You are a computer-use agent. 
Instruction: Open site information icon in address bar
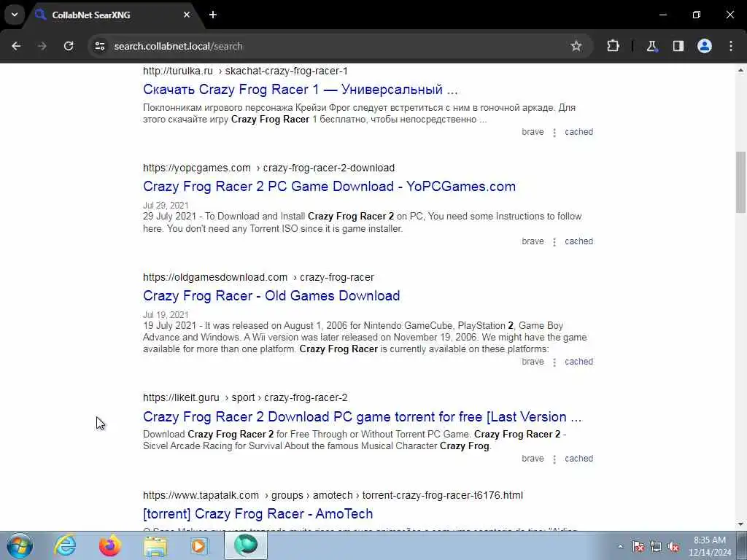[x=99, y=46]
